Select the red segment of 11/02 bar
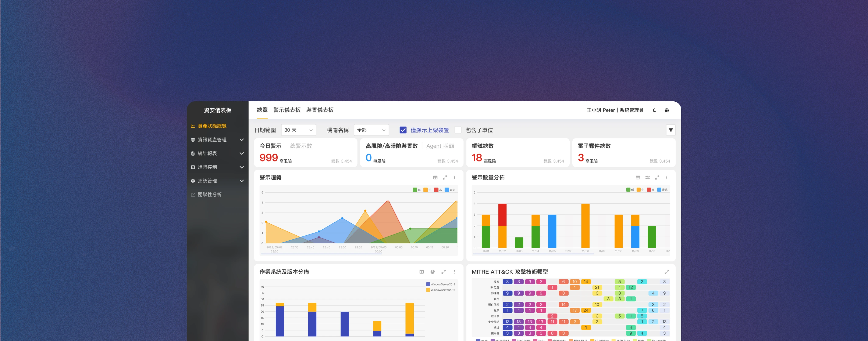The height and width of the screenshot is (341, 868). tap(502, 215)
